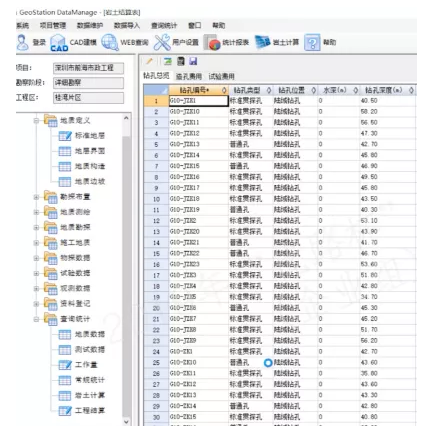Expand the 观测数据 folder
The width and height of the screenshot is (433, 435).
(36, 289)
